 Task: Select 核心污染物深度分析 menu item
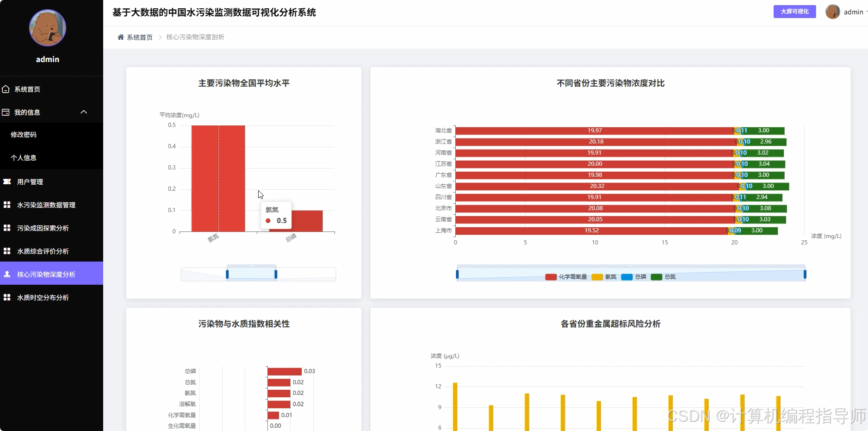(51, 273)
